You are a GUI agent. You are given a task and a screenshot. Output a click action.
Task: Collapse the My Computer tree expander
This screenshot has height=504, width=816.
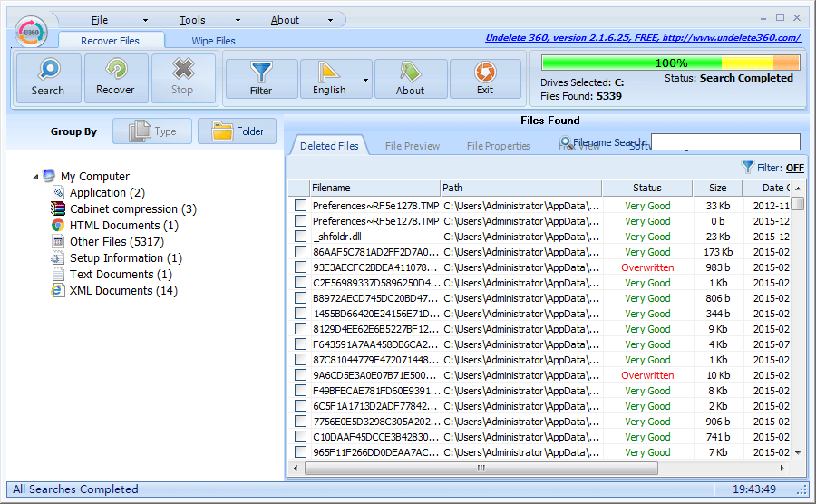[35, 177]
